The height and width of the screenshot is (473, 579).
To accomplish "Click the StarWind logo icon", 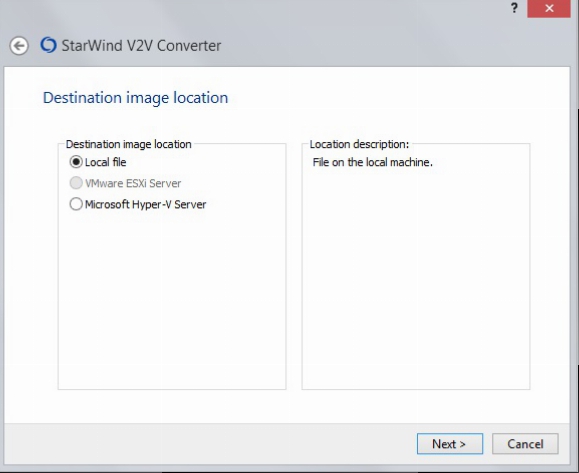I will tap(48, 45).
